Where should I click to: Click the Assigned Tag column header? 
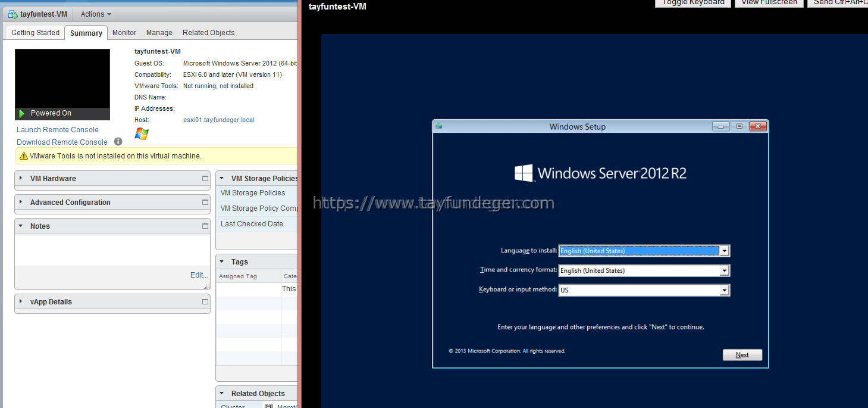(x=248, y=276)
